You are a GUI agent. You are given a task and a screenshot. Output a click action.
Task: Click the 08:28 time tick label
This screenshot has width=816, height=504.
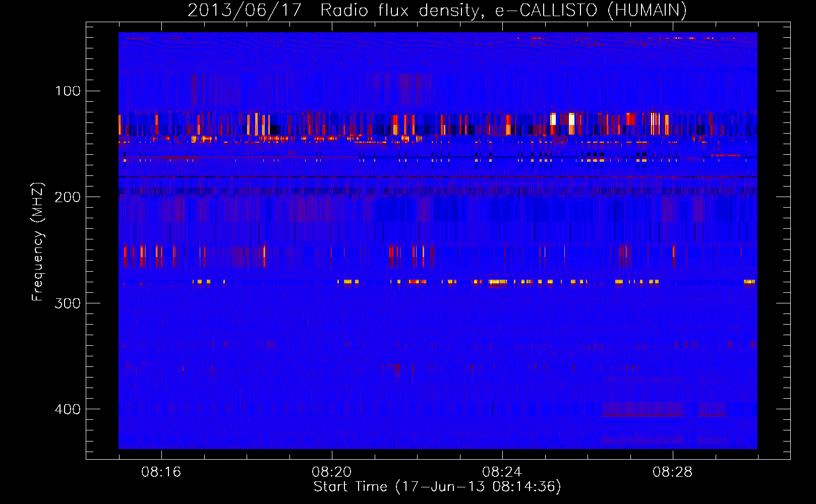coord(673,472)
